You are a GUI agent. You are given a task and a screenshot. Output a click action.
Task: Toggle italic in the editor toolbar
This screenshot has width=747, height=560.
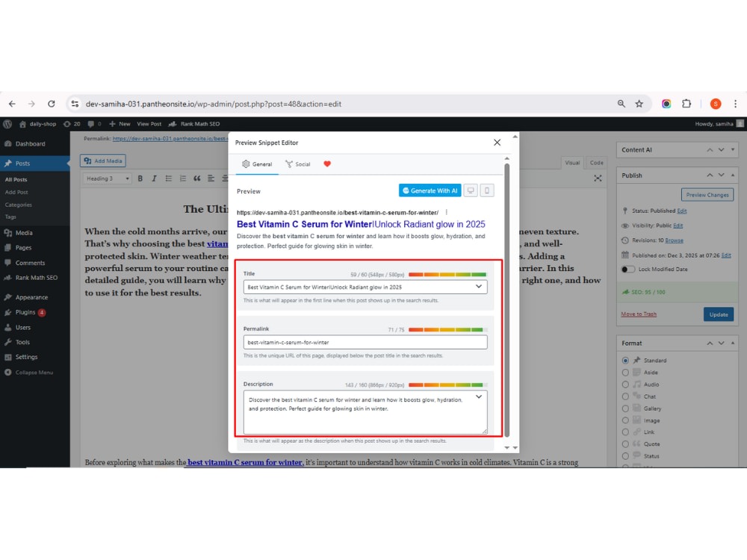[x=154, y=178]
